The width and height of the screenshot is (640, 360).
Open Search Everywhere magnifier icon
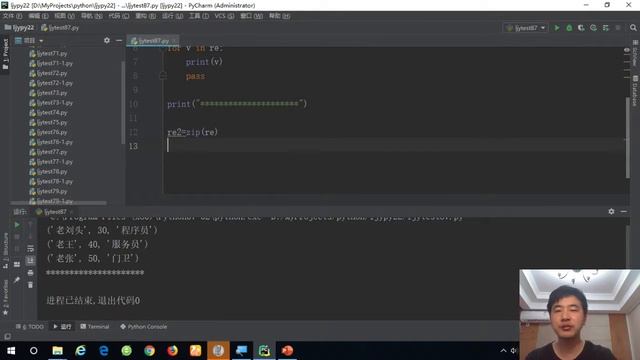[633, 28]
